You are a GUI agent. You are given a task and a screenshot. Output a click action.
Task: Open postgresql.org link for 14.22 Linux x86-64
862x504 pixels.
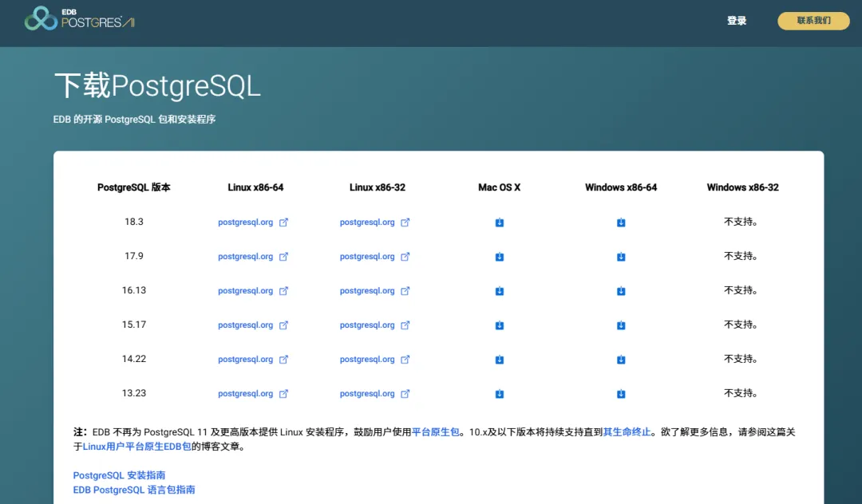pyautogui.click(x=245, y=360)
